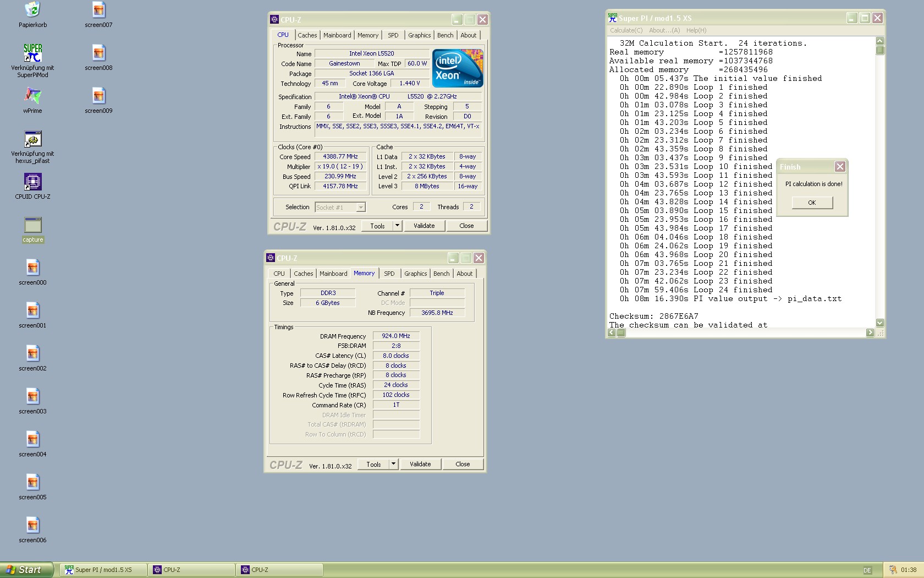Open SPD tab in lower CPU-Z
Image resolution: width=924 pixels, height=578 pixels.
click(389, 274)
